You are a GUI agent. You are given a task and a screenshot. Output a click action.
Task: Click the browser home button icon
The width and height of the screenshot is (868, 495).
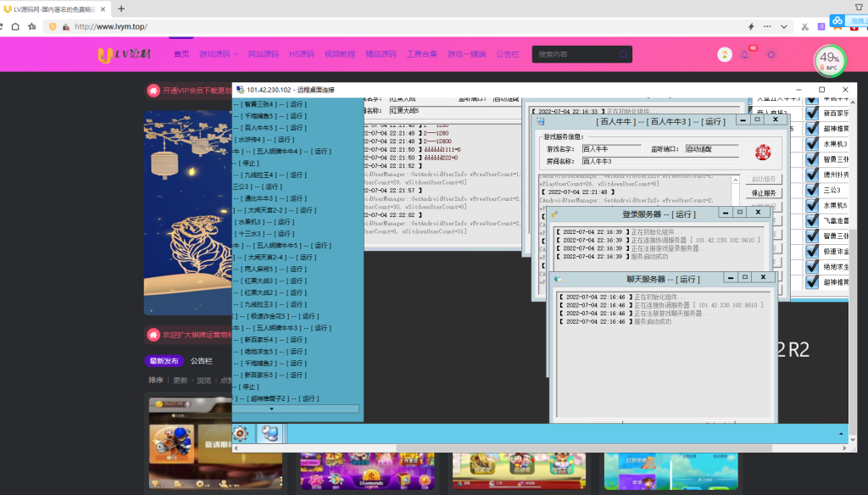click(x=15, y=26)
